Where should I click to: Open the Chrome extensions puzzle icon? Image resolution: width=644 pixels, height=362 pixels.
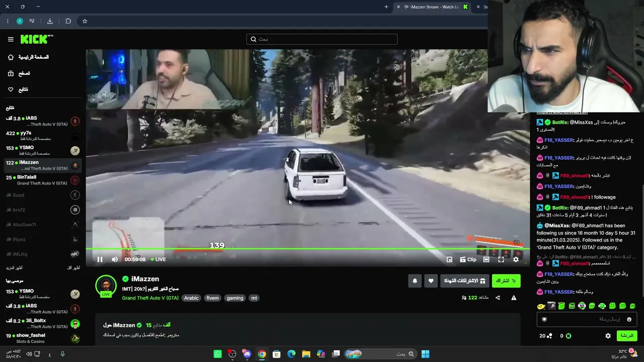(x=68, y=21)
